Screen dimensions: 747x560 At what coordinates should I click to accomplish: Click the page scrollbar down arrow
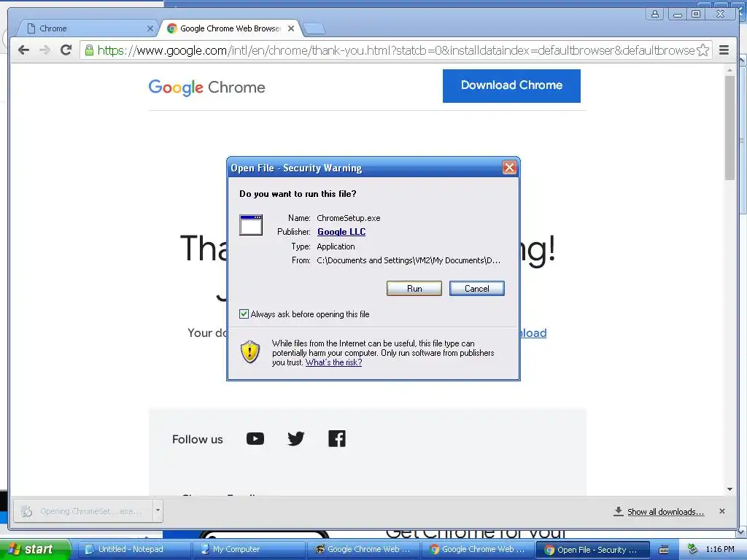729,489
